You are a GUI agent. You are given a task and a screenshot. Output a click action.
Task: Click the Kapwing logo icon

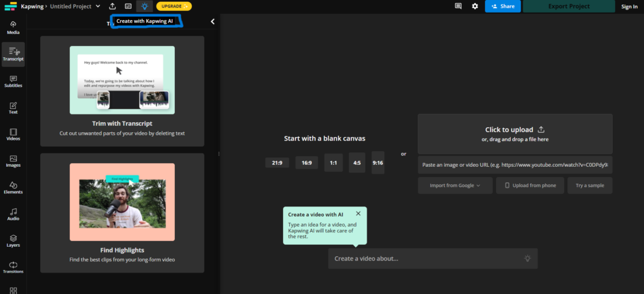coord(11,6)
